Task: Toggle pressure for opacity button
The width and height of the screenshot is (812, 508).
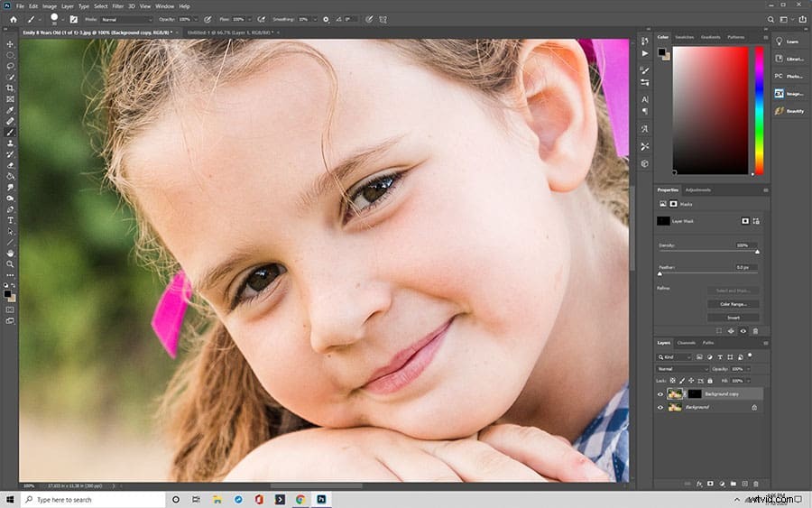Action: pos(208,20)
